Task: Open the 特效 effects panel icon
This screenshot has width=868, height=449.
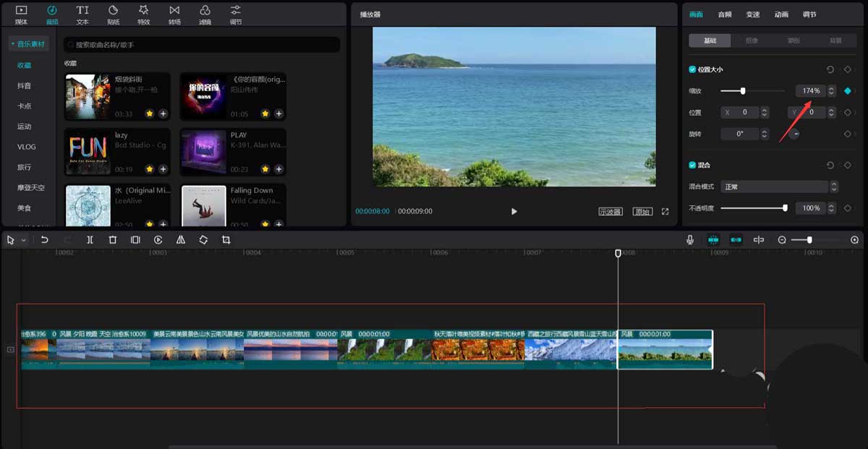Action: (144, 14)
